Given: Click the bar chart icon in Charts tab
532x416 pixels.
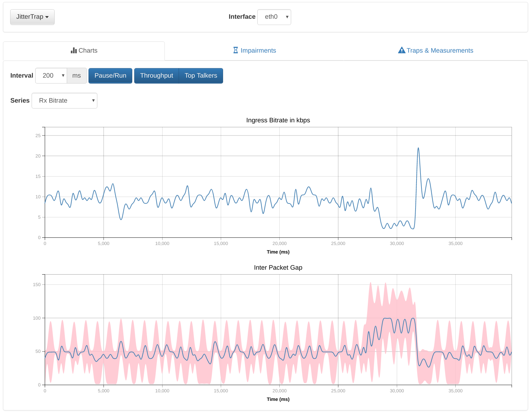Looking at the screenshot, I should [74, 50].
